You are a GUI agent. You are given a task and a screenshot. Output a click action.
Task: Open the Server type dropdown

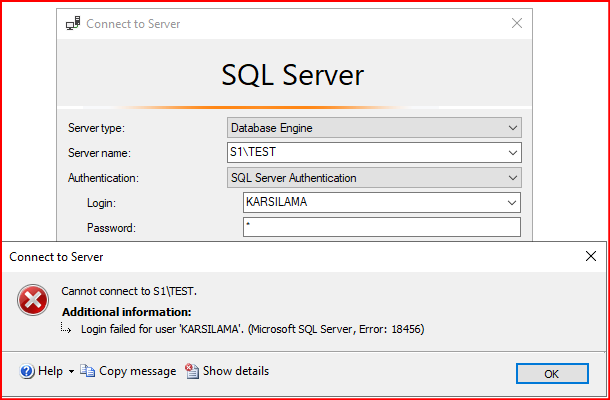point(374,128)
